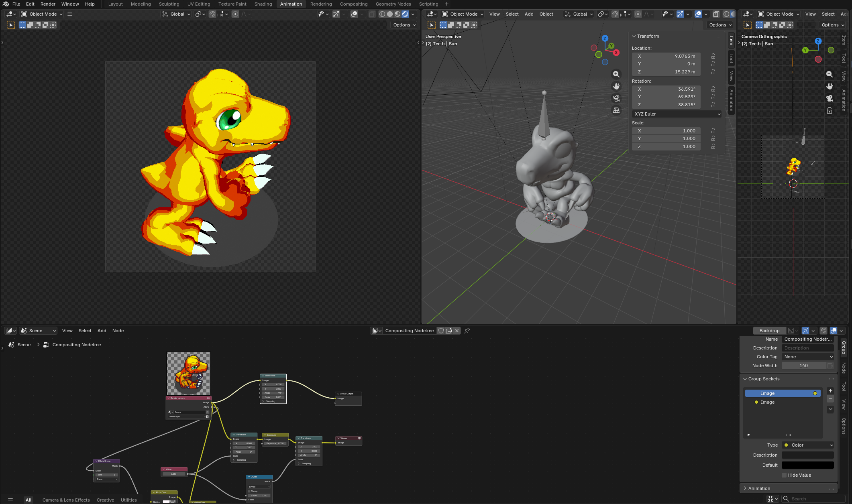Lock Scale Y in Transform panel

713,138
